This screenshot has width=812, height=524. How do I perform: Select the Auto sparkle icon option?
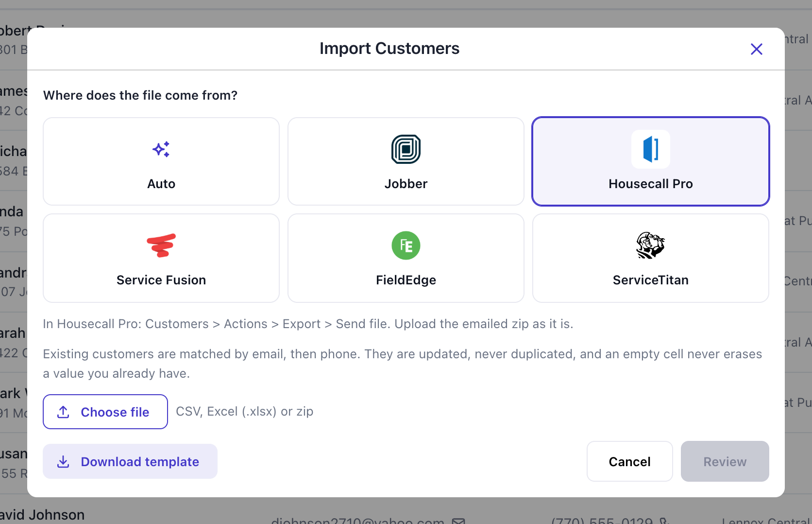(161, 149)
